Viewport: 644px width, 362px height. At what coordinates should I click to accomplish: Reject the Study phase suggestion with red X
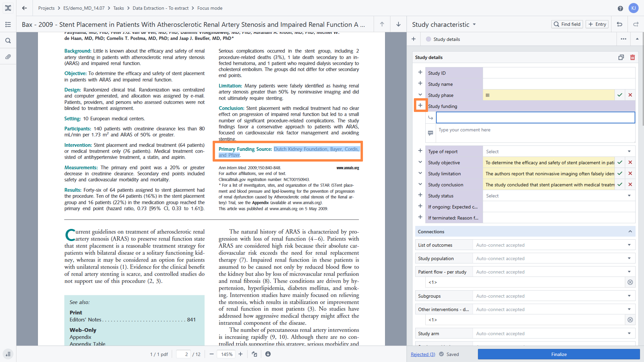[x=630, y=95]
